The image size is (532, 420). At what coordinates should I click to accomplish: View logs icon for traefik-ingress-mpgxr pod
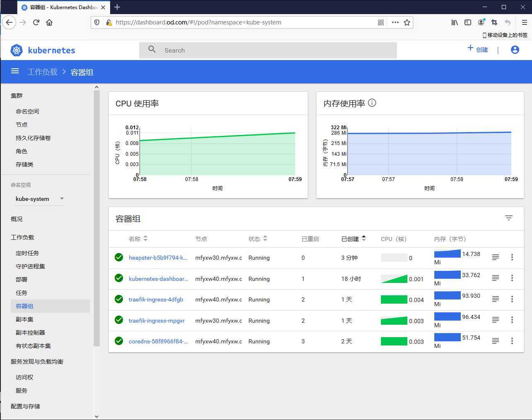(495, 320)
